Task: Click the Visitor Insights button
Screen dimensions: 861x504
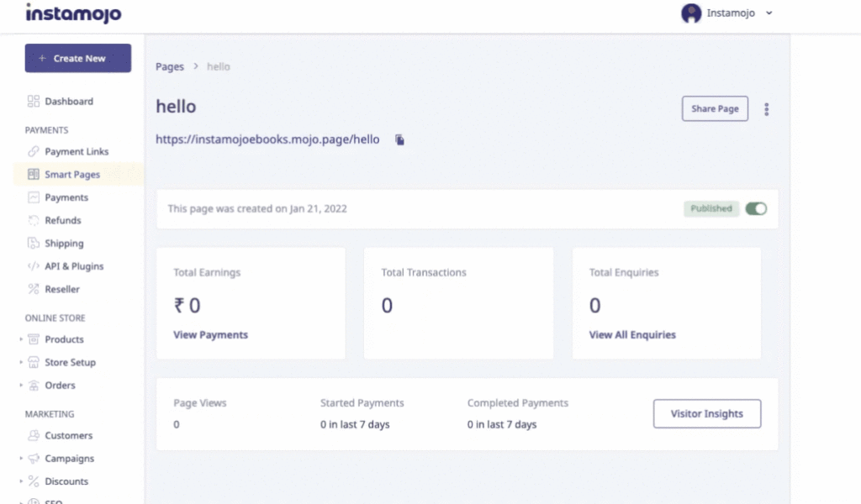Action: pyautogui.click(x=706, y=414)
